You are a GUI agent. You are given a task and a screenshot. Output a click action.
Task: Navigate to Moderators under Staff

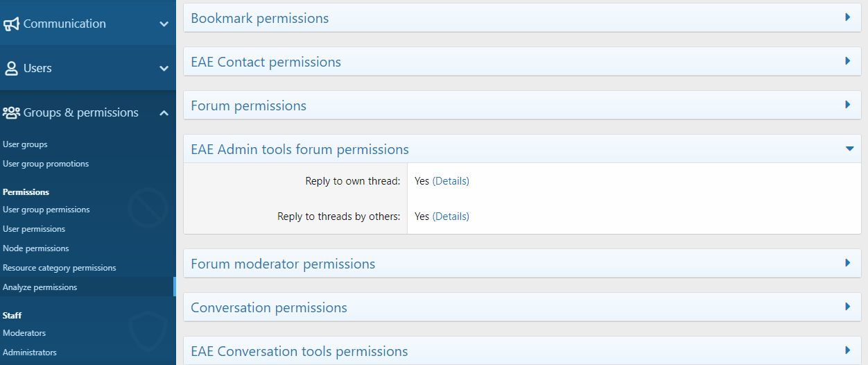pos(24,333)
